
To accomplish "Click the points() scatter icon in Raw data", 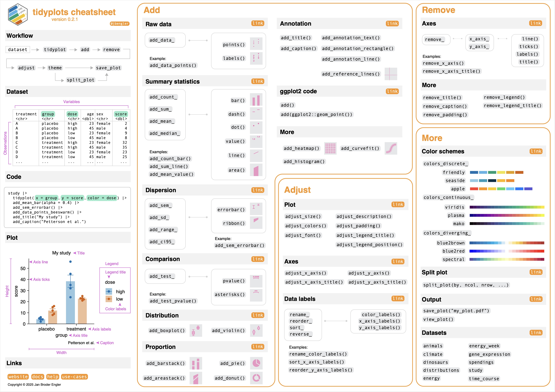I will pyautogui.click(x=256, y=44).
